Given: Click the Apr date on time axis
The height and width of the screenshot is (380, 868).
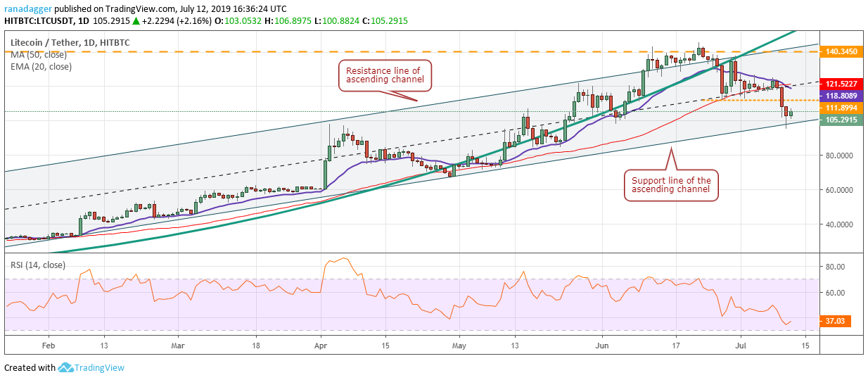Looking at the screenshot, I should pos(321,346).
